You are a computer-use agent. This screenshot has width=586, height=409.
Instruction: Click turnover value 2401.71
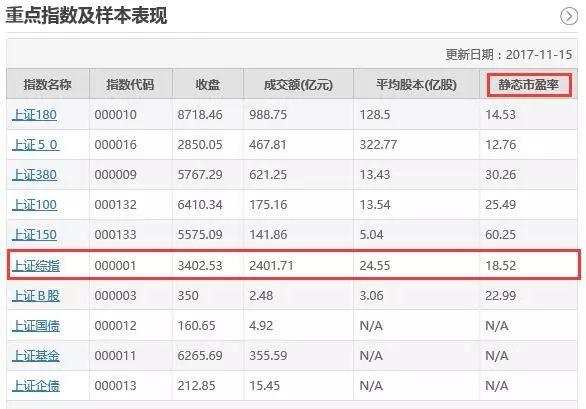click(271, 265)
